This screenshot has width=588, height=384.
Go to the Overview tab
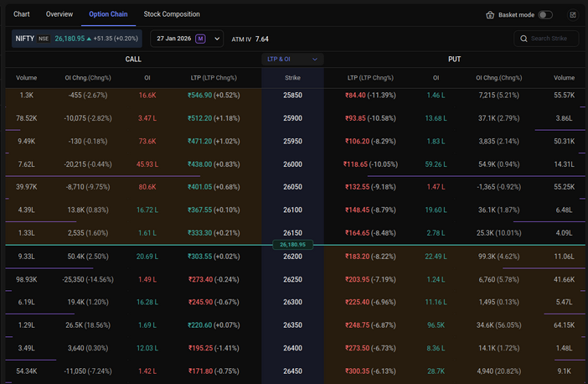(x=59, y=14)
